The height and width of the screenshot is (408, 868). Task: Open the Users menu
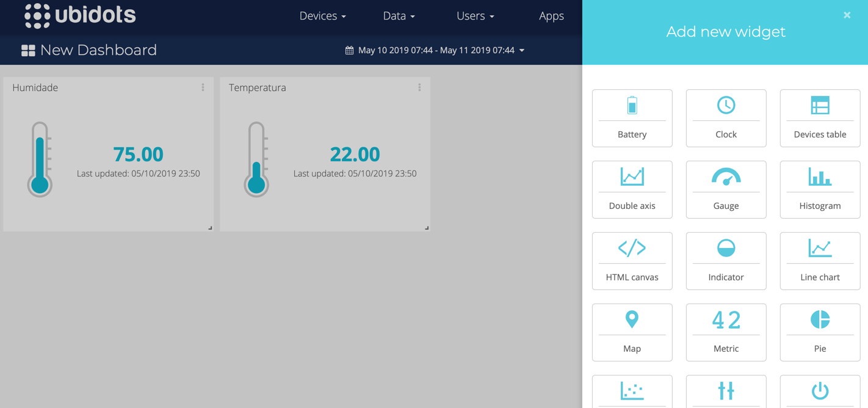click(x=475, y=16)
